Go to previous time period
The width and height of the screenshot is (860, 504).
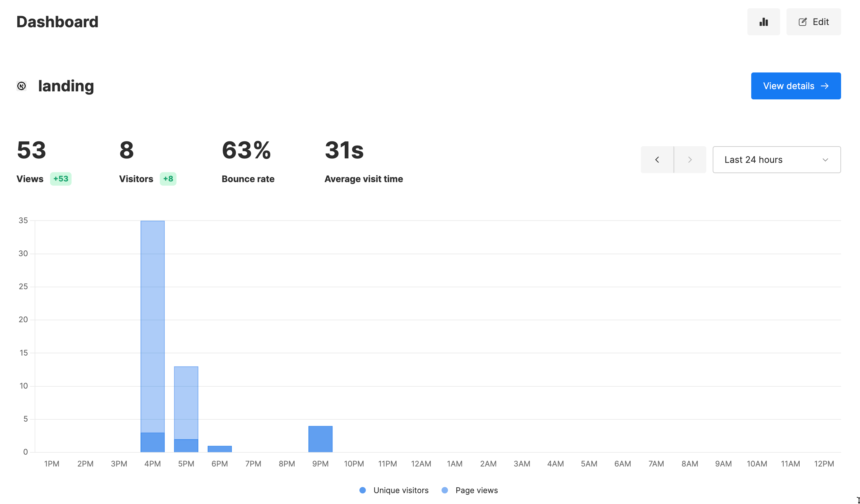pyautogui.click(x=657, y=160)
